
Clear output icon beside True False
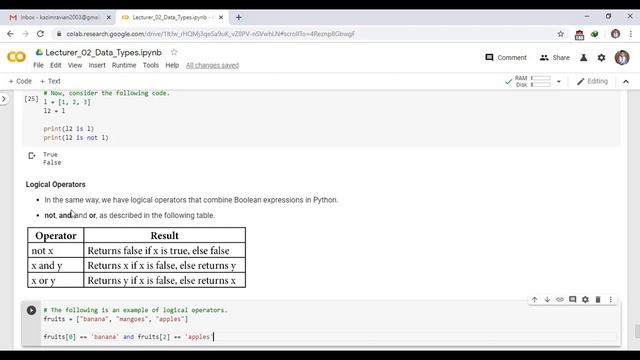[31, 156]
